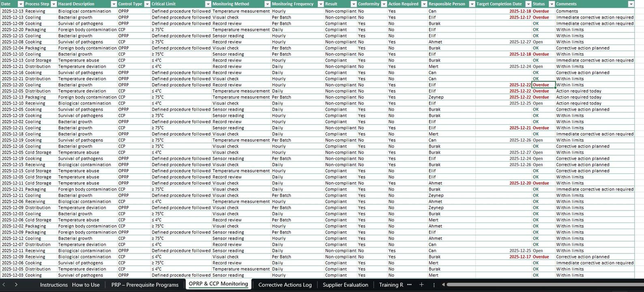Select the highlighted Overdue cell in 2025-12-20 Cooling row
This screenshot has width=644, height=292.
543,85
